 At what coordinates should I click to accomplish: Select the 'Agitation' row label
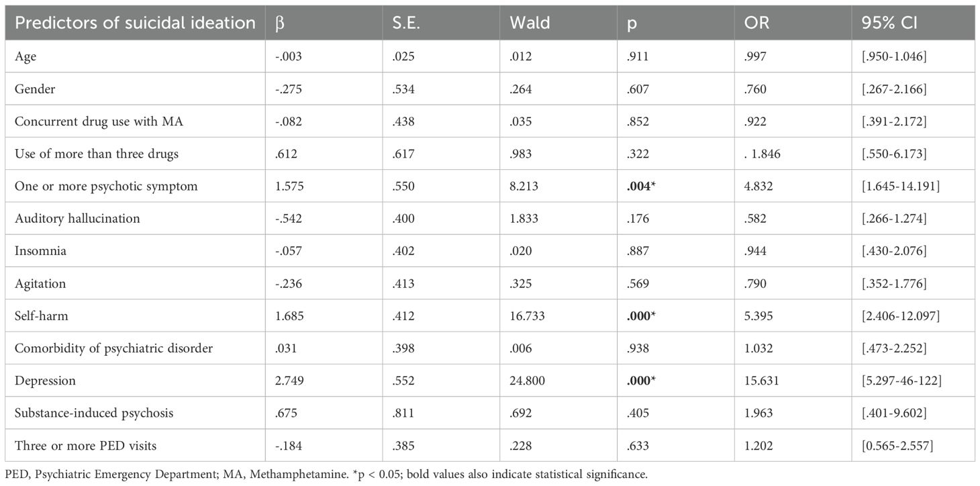[38, 283]
